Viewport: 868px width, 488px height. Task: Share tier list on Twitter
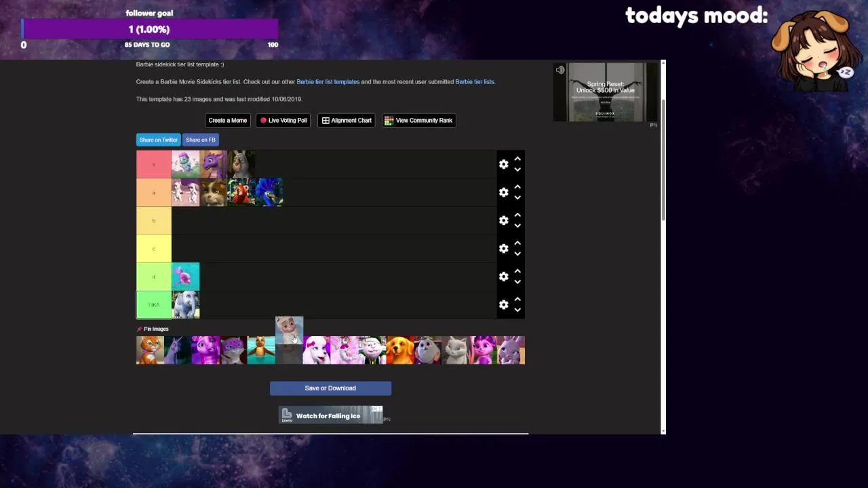159,140
